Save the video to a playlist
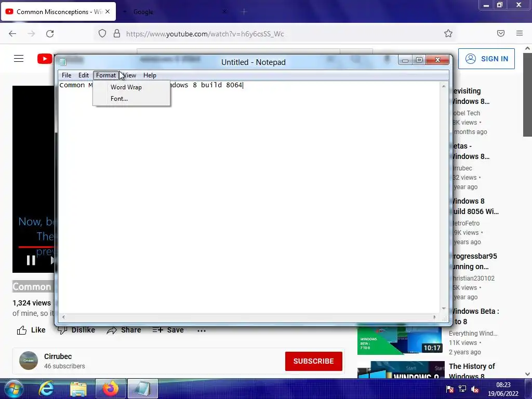This screenshot has width=532, height=399. [168, 330]
